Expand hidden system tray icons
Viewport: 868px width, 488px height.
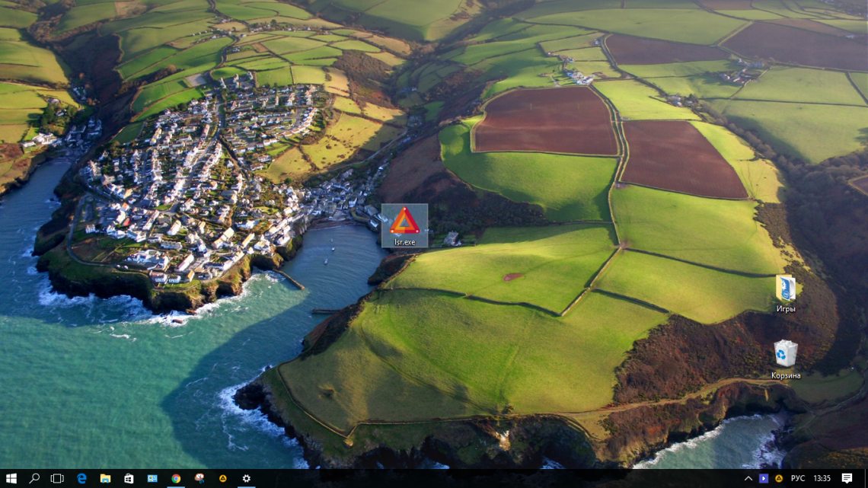(748, 479)
